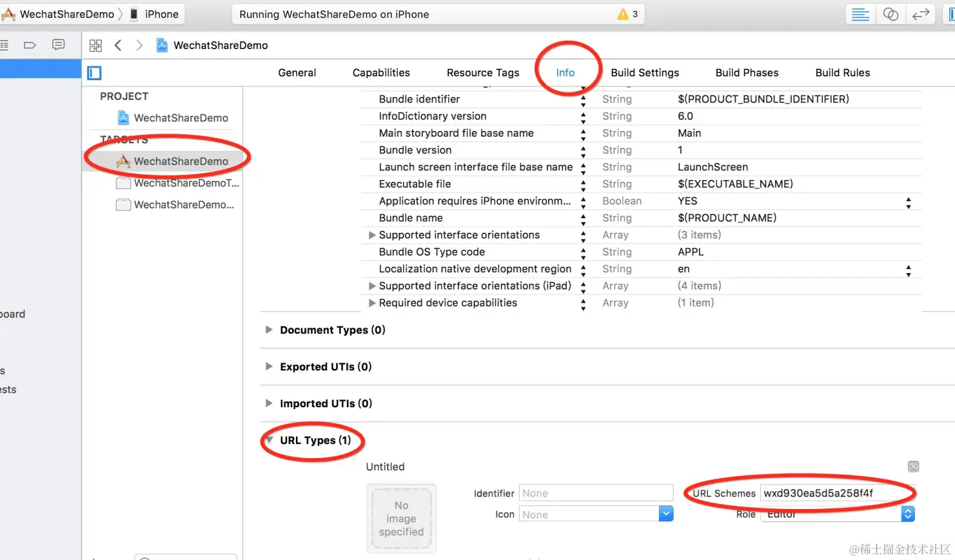The width and height of the screenshot is (955, 560).
Task: Click the Main storyboard value cell
Action: (x=689, y=133)
